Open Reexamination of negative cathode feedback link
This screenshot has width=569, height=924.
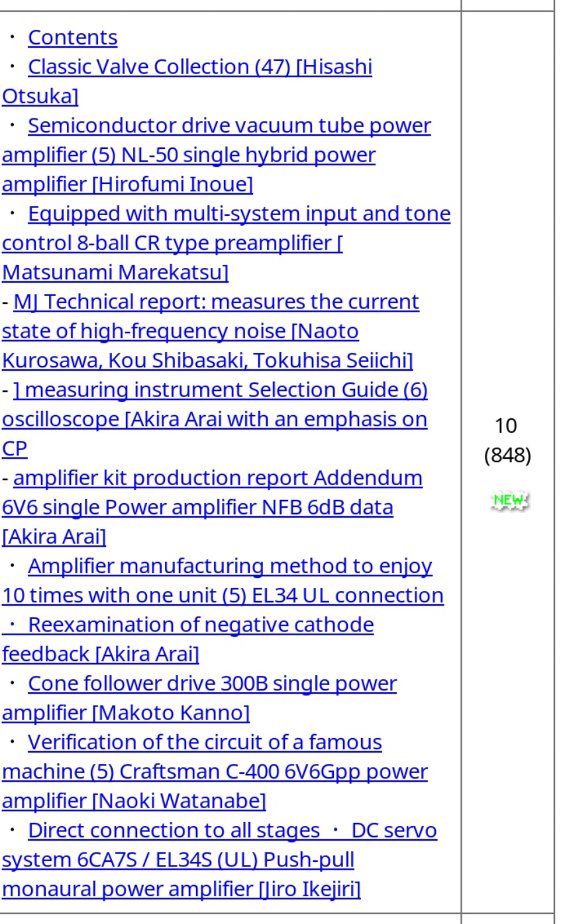coord(188,639)
